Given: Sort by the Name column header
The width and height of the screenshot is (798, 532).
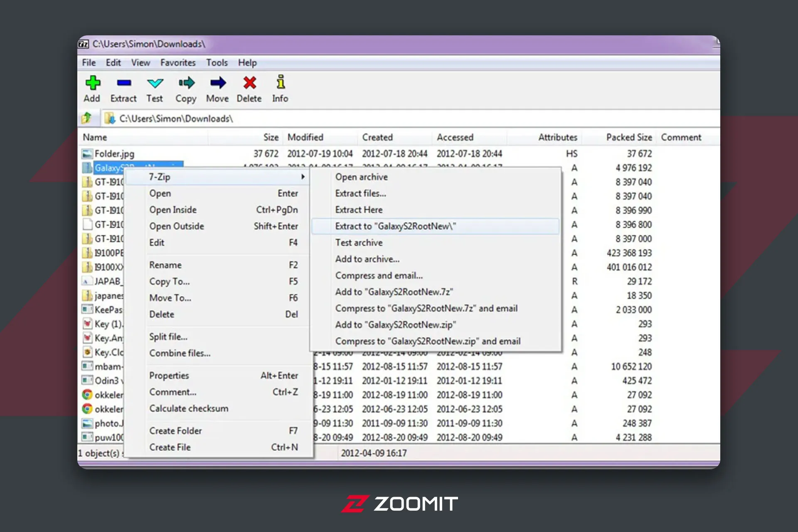Looking at the screenshot, I should tap(143, 137).
